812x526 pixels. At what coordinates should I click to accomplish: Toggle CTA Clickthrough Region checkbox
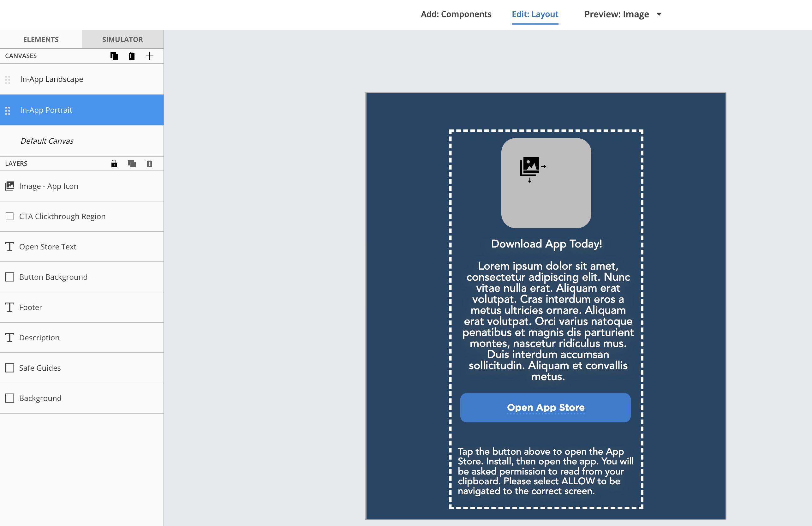pos(10,216)
